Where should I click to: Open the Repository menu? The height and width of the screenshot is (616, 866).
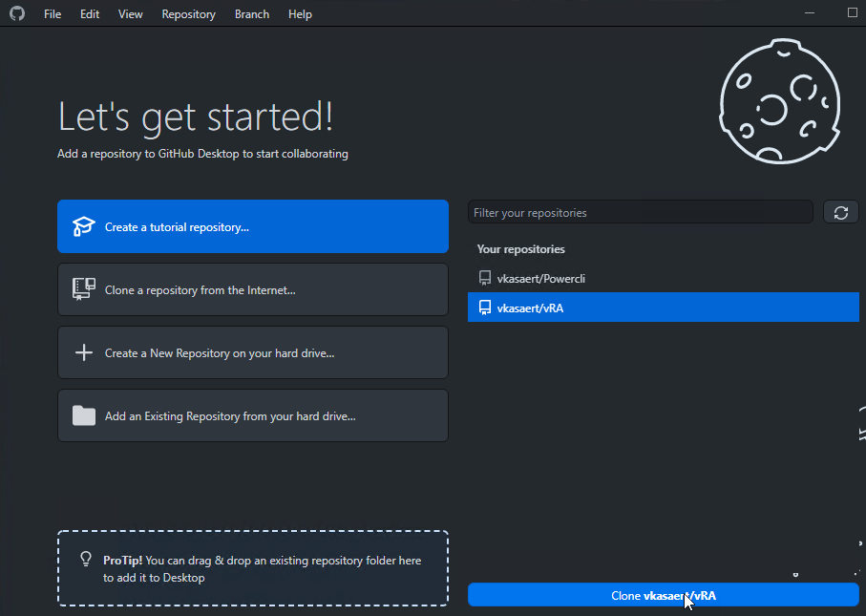tap(188, 14)
